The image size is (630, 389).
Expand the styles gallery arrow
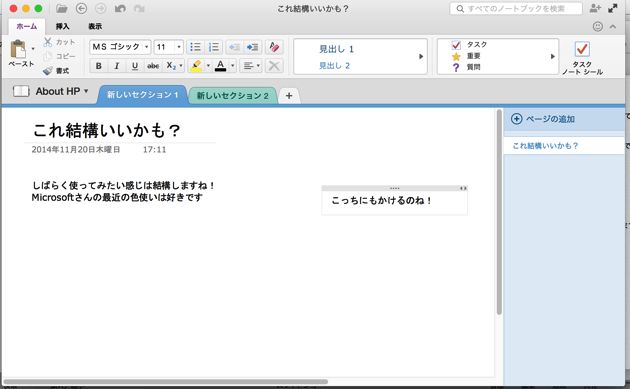(421, 56)
